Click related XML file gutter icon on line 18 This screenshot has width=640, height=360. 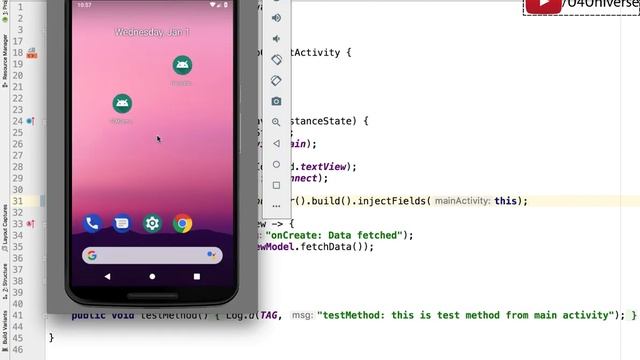(32, 53)
